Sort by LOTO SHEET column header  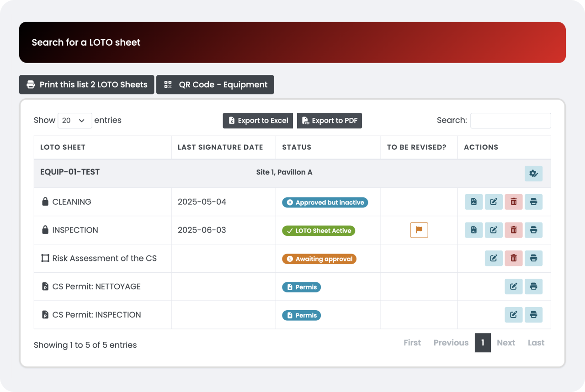coord(102,147)
